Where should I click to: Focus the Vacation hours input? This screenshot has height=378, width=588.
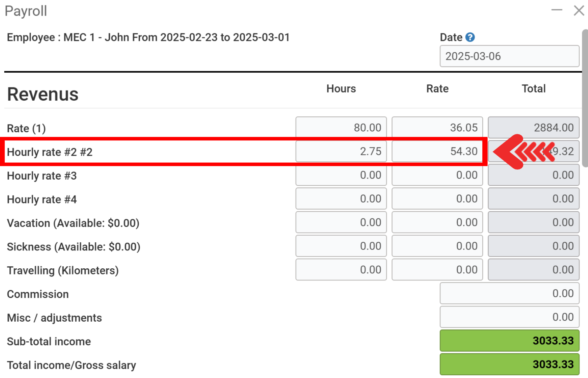click(x=341, y=222)
